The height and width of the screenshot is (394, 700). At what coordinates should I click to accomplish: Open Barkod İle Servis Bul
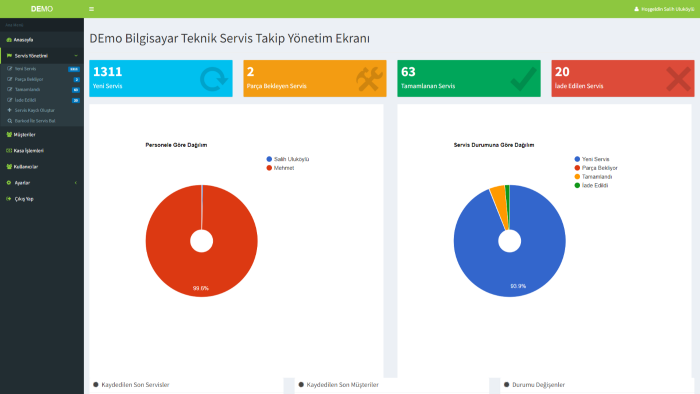click(35, 121)
